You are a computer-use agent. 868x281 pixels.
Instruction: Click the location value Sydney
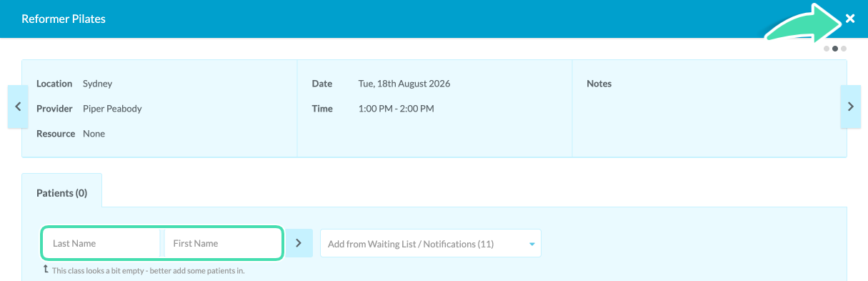(x=97, y=84)
